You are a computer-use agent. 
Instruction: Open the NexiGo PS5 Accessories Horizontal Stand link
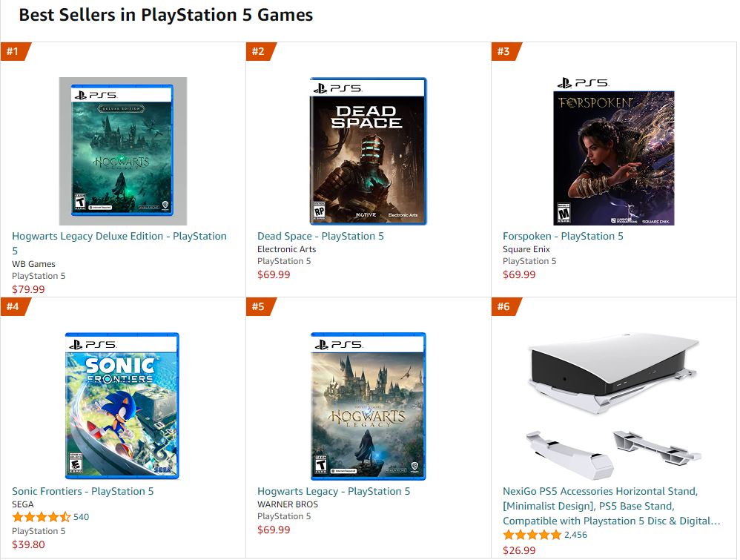coord(612,506)
